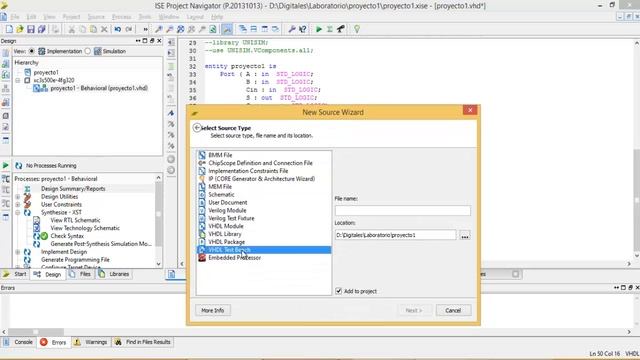Image resolution: width=640 pixels, height=360 pixels.
Task: Collapse the Synthesize - XST node
Action: 18,213
